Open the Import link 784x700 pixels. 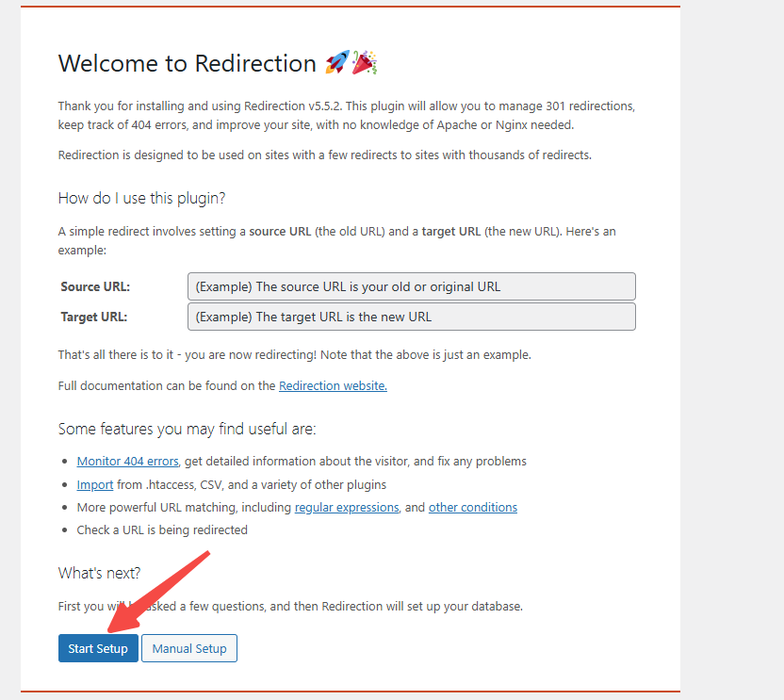click(x=94, y=484)
